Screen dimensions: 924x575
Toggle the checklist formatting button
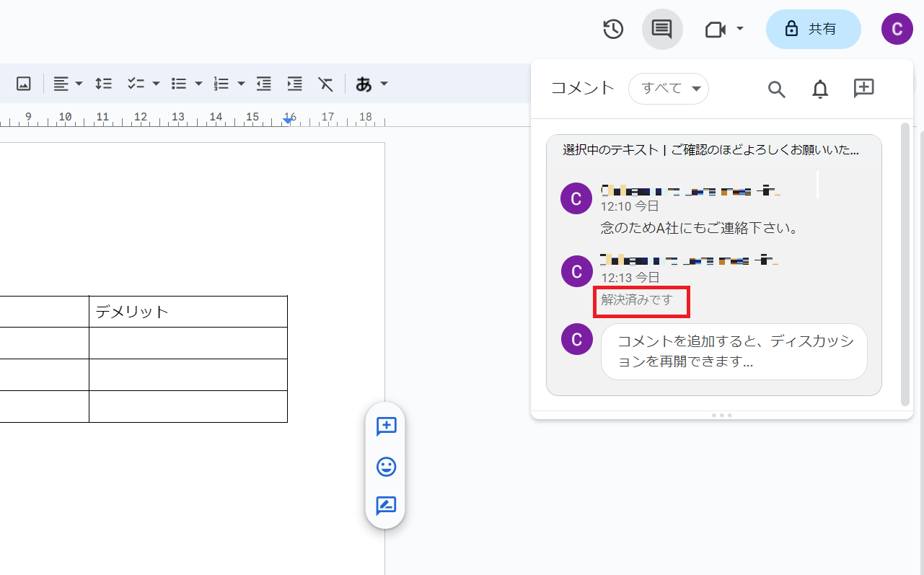coord(136,84)
